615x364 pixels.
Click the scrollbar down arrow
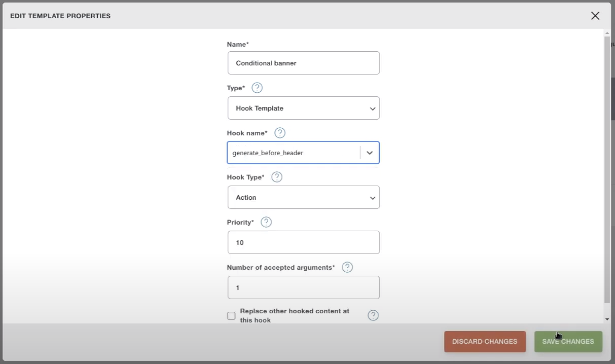point(606,319)
